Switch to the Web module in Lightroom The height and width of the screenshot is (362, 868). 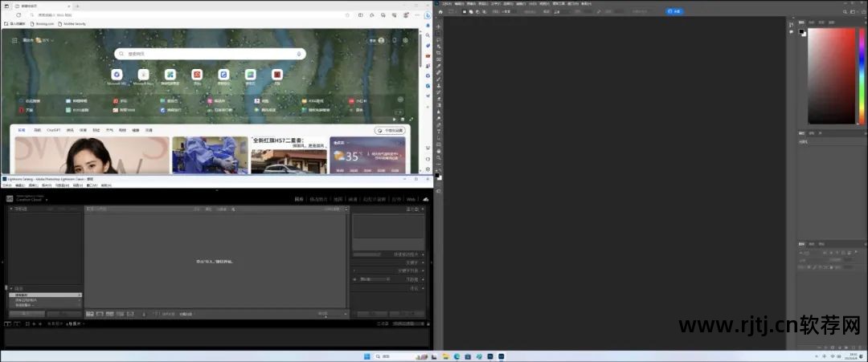point(410,198)
